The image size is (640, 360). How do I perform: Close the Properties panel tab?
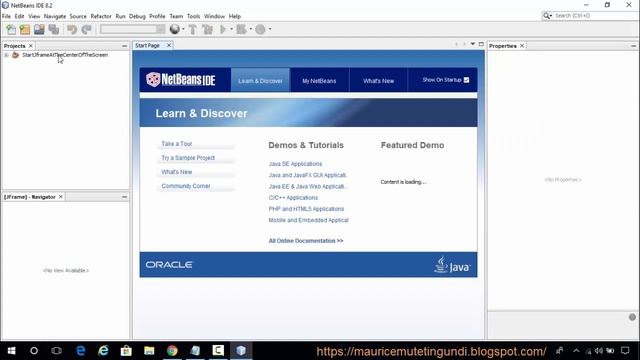pyautogui.click(x=522, y=46)
